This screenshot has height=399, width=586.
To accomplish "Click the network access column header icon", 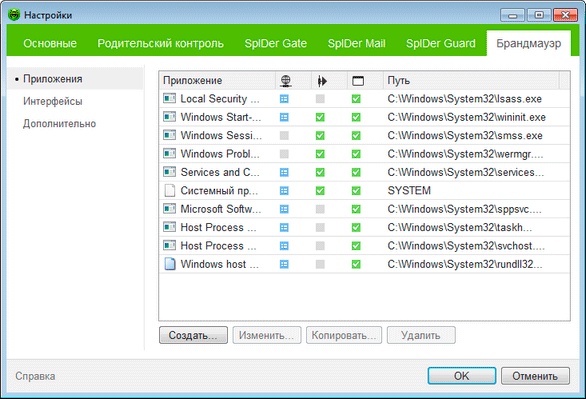I will point(286,81).
